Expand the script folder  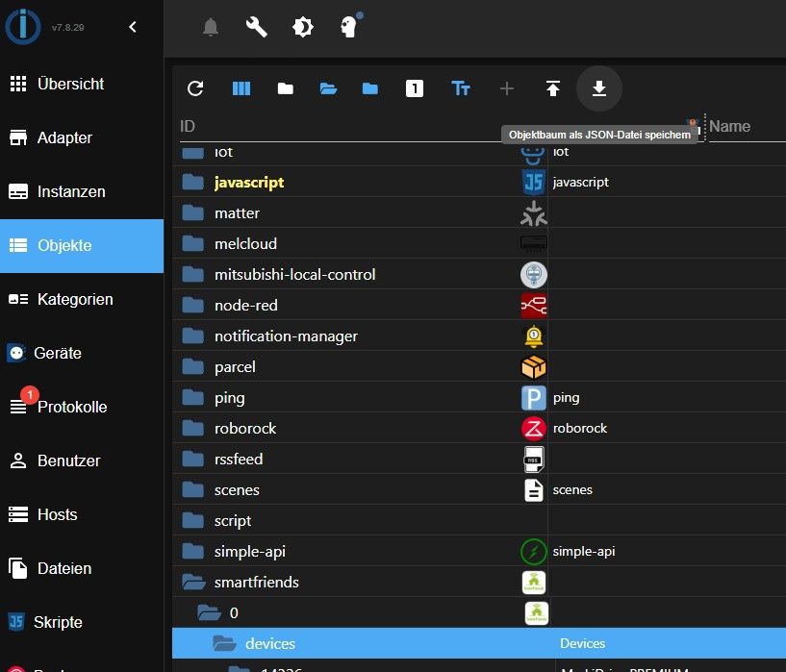point(193,521)
